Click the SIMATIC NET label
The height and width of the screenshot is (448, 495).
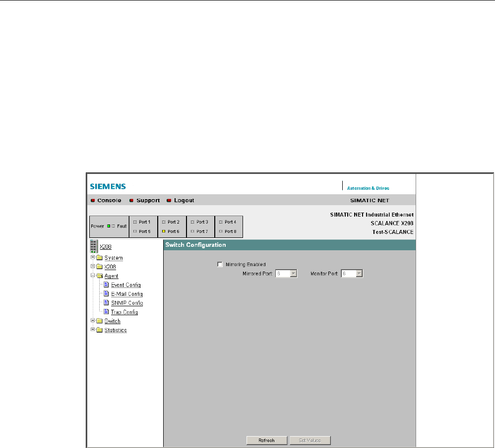(x=370, y=200)
